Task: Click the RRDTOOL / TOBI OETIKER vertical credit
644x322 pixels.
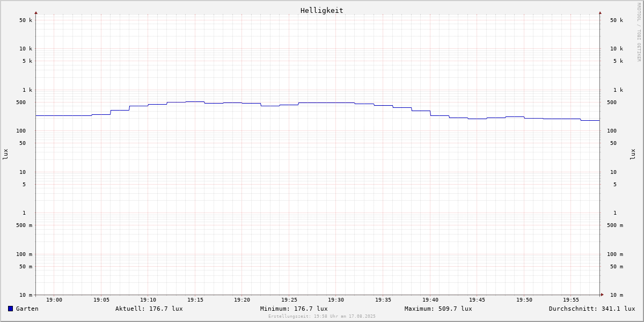Action: click(x=639, y=32)
